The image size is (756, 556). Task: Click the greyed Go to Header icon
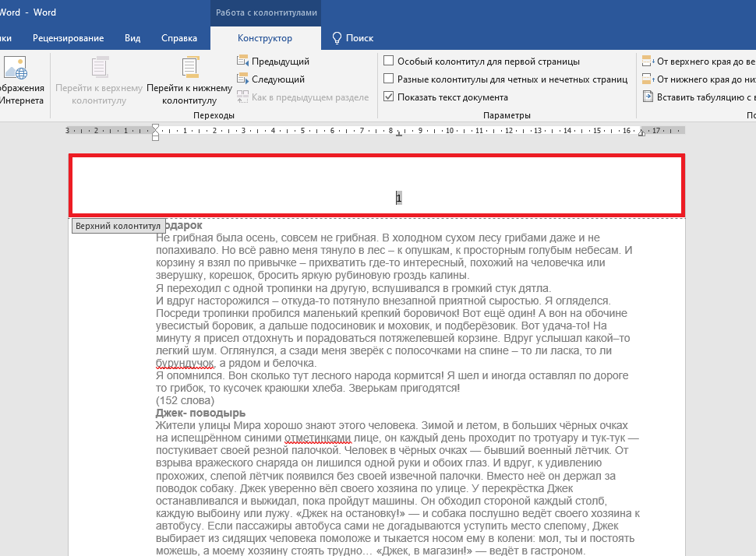pyautogui.click(x=99, y=67)
